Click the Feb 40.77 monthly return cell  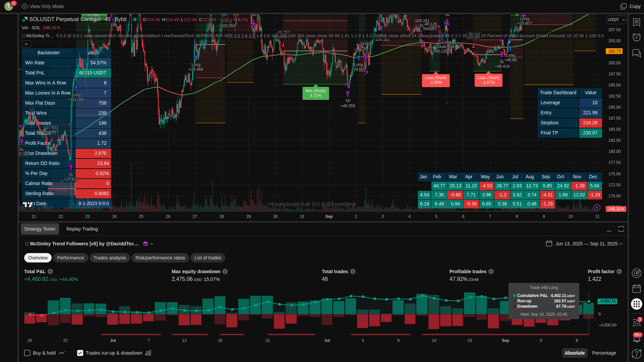[x=439, y=186]
